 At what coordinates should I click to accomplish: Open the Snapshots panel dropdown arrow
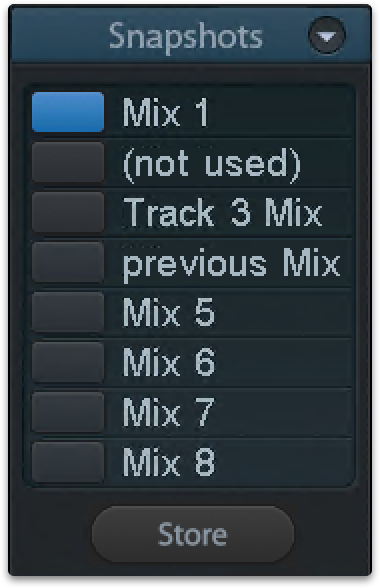click(327, 36)
